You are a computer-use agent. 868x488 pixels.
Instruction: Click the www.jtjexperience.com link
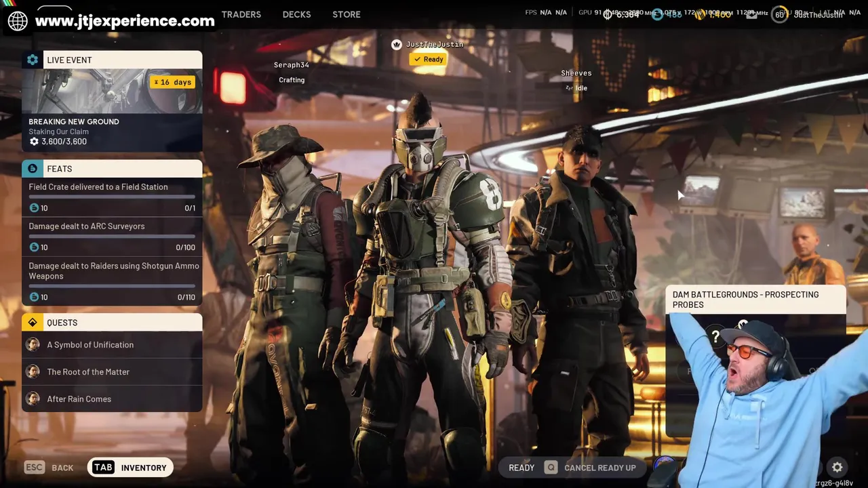(125, 20)
